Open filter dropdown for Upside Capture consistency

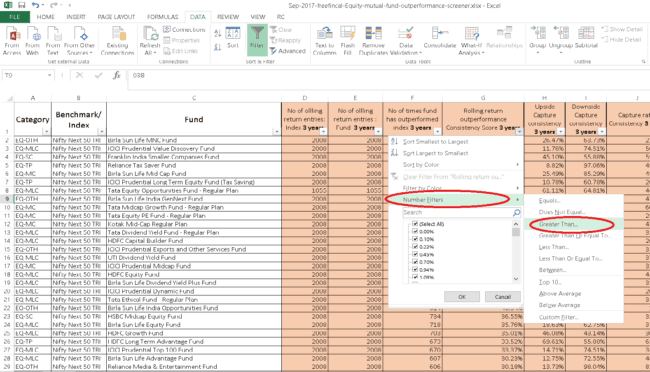[560, 131]
